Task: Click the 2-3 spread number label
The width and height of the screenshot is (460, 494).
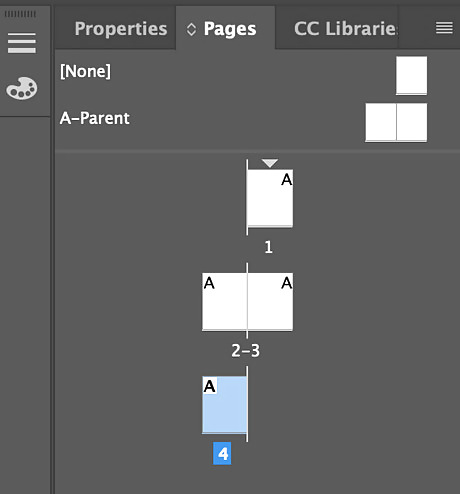Action: pos(245,351)
